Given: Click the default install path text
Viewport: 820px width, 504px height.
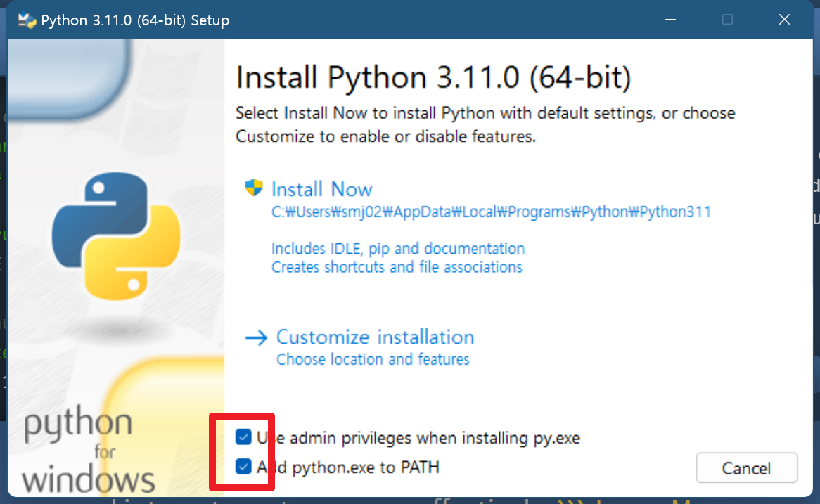Looking at the screenshot, I should 491,212.
